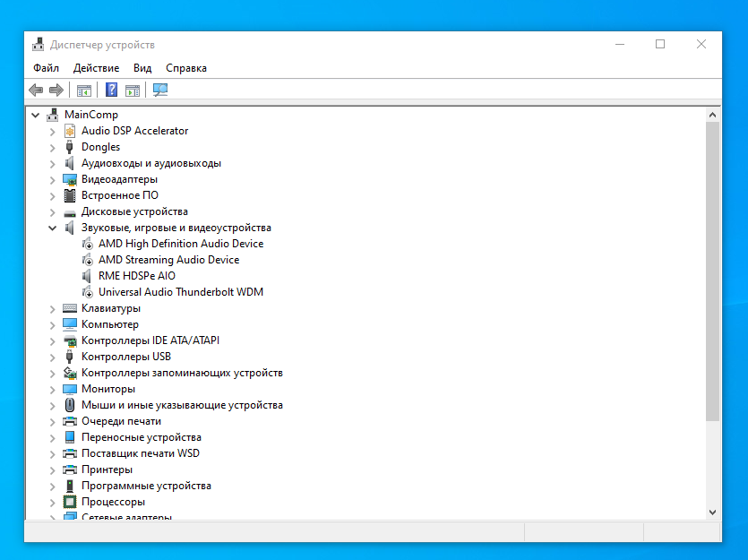
Task: Click Scan for hardware changes monitor icon
Action: (160, 90)
